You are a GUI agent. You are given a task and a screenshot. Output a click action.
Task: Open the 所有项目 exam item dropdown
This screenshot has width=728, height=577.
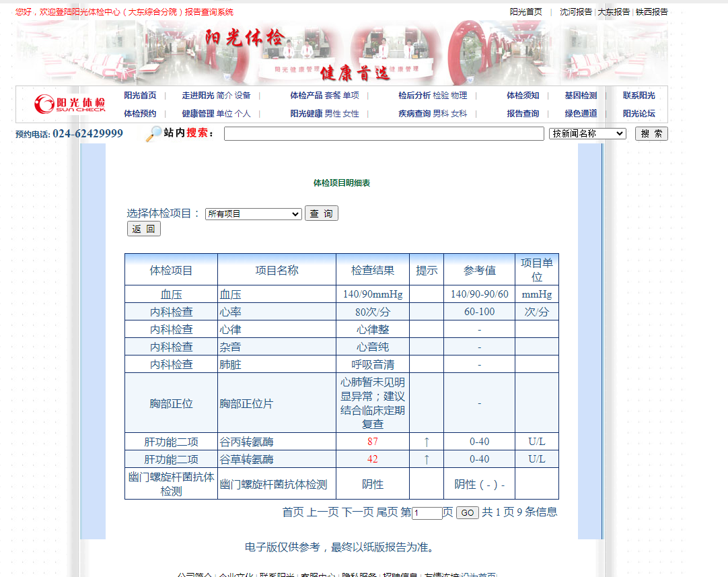point(253,214)
